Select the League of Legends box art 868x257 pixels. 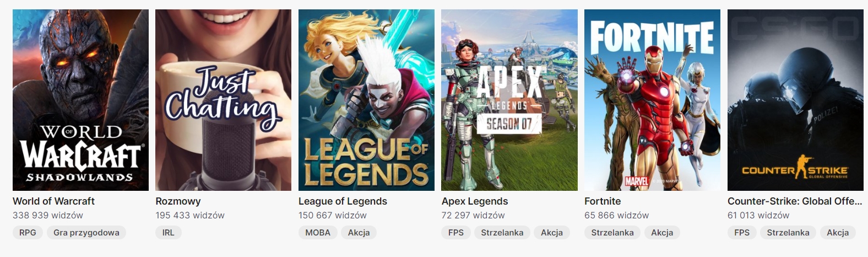click(x=366, y=100)
